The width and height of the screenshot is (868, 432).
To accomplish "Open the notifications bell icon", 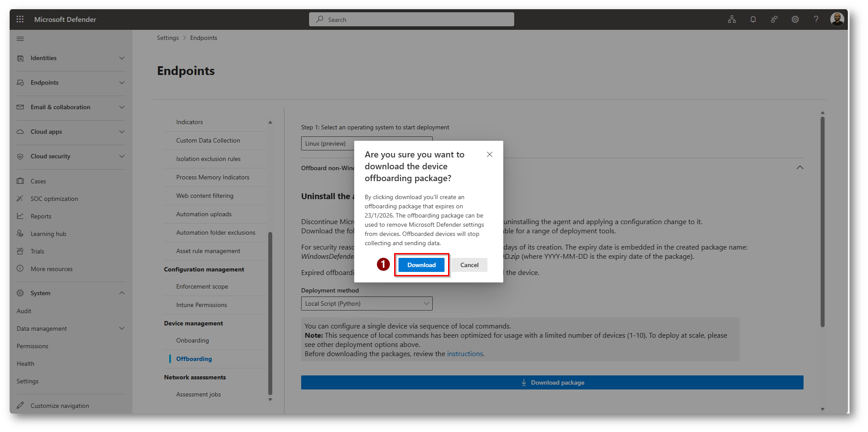I will pos(753,19).
